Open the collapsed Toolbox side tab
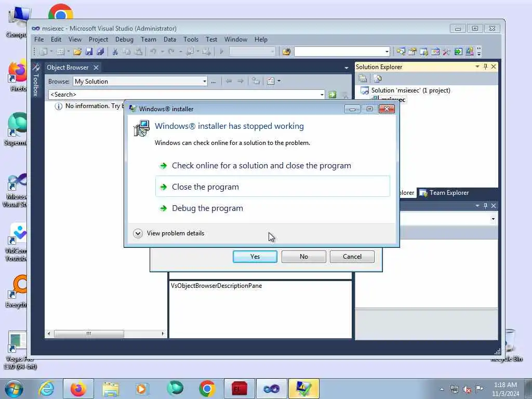The width and height of the screenshot is (532, 399). coord(36,80)
